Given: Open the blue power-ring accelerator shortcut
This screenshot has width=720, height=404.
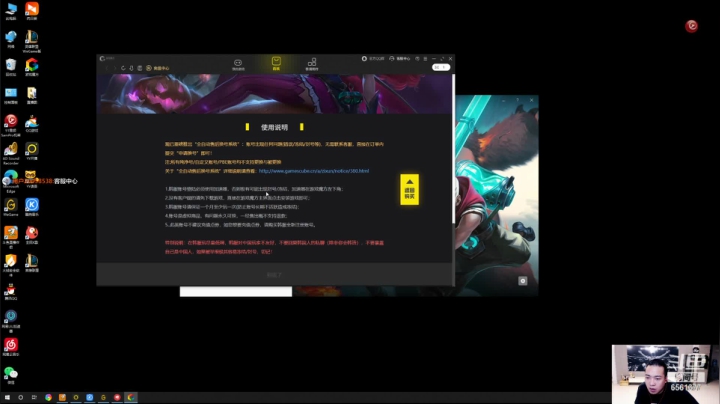Looking at the screenshot, I should coord(11,321).
